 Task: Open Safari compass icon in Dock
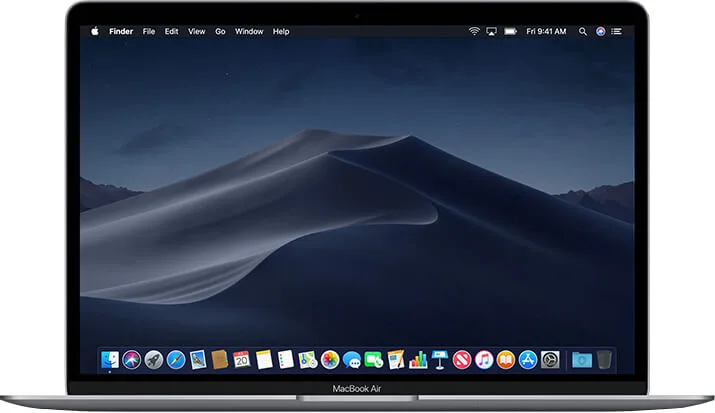pyautogui.click(x=176, y=360)
